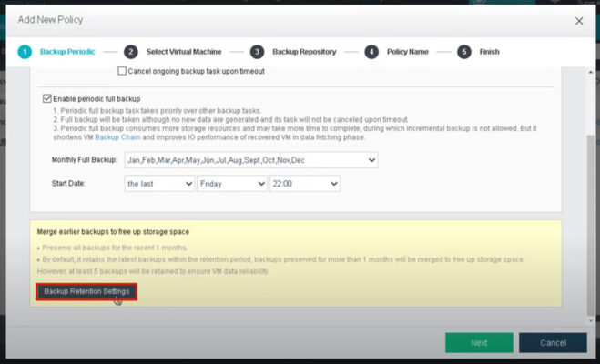Viewport: 600px width, 364px height.
Task: Click the scrollbar down arrow
Action: (x=590, y=320)
